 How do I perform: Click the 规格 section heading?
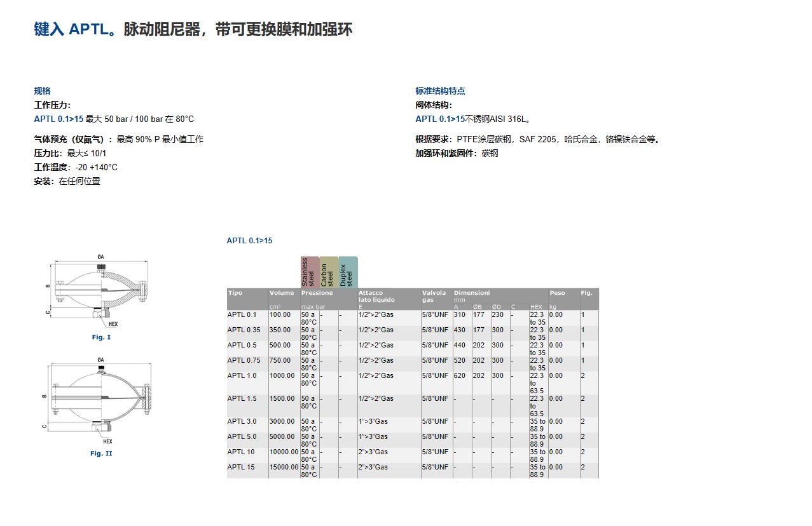42,91
